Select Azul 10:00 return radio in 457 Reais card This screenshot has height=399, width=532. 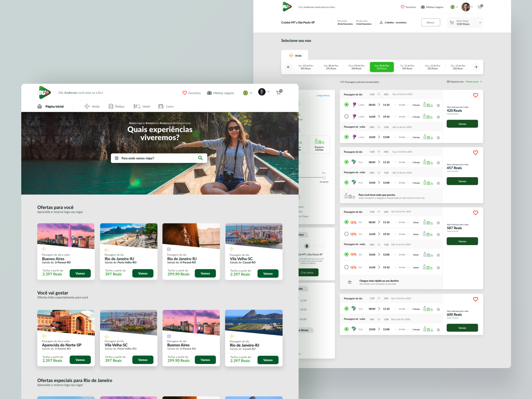tap(346, 183)
